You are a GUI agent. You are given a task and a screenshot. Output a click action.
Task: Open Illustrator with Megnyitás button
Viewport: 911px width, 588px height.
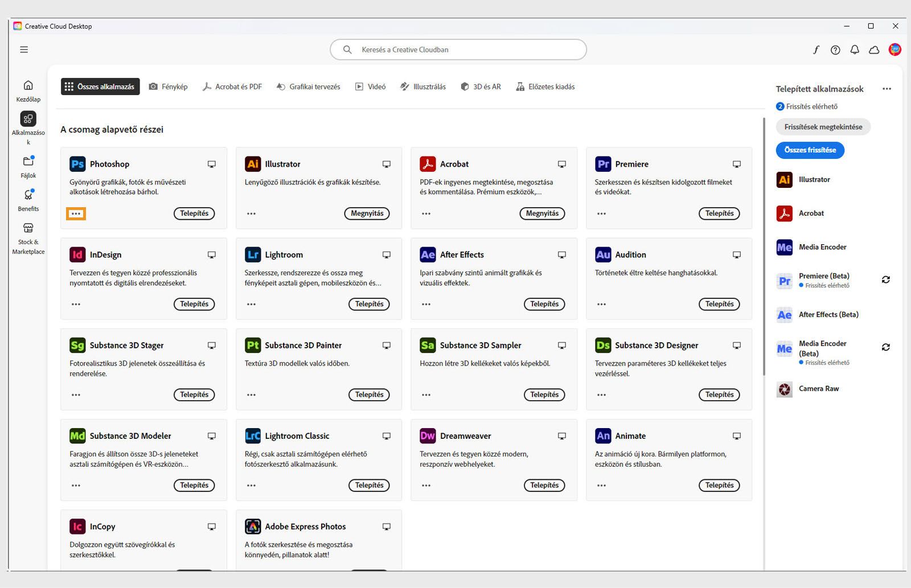click(367, 213)
